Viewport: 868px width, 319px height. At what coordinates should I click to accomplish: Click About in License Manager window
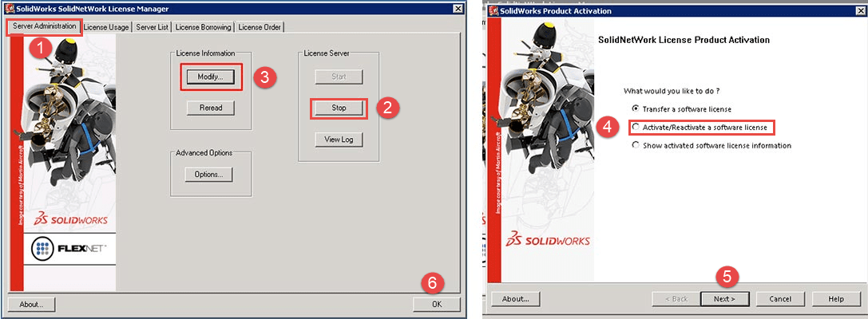(31, 304)
